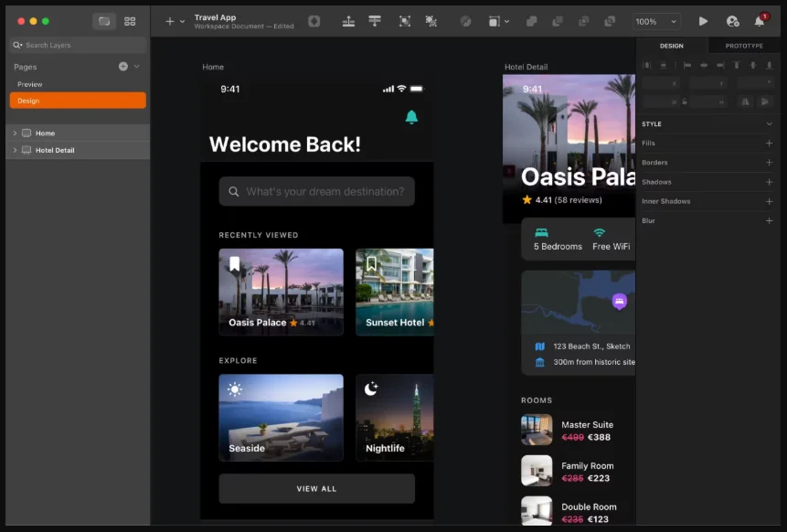Flip layer horizontally in the inspector
787x532 pixels.
pyautogui.click(x=745, y=101)
